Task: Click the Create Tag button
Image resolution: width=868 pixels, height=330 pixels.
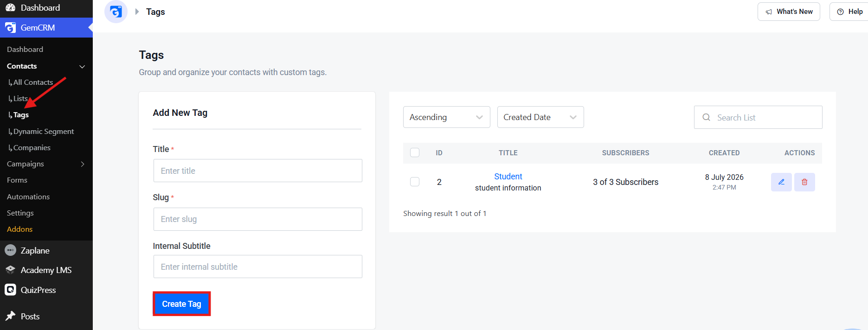Action: pos(181,304)
